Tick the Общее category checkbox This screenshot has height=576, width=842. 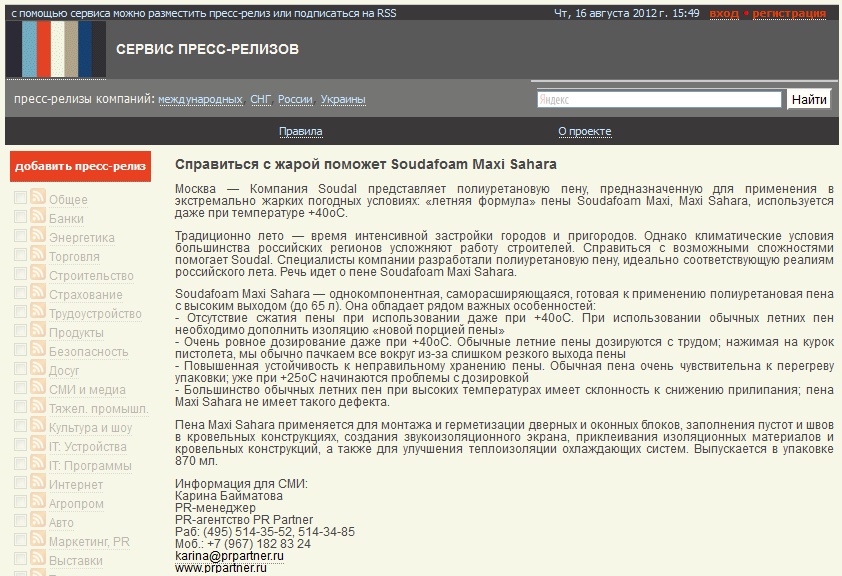20,198
